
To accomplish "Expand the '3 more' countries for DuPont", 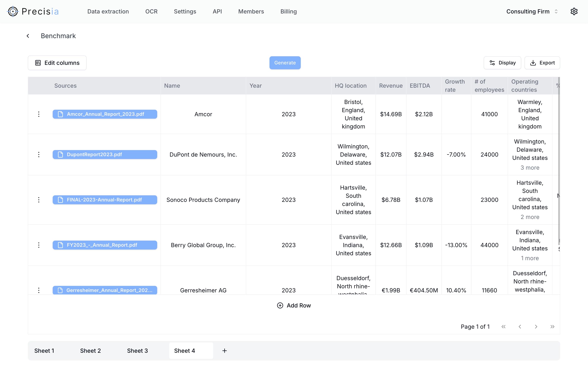I will tap(530, 167).
